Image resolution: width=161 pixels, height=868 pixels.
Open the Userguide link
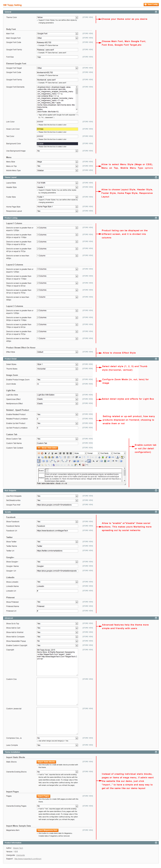20,855
